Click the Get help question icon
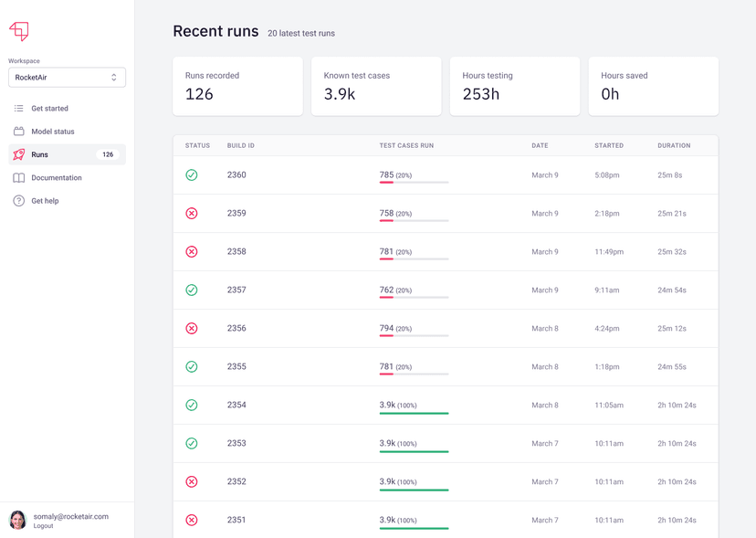 [x=19, y=201]
